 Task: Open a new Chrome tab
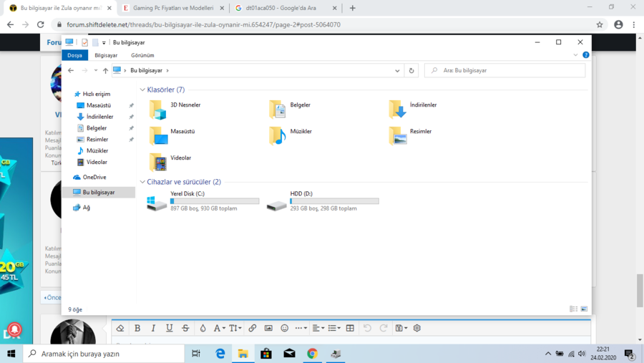(x=352, y=8)
